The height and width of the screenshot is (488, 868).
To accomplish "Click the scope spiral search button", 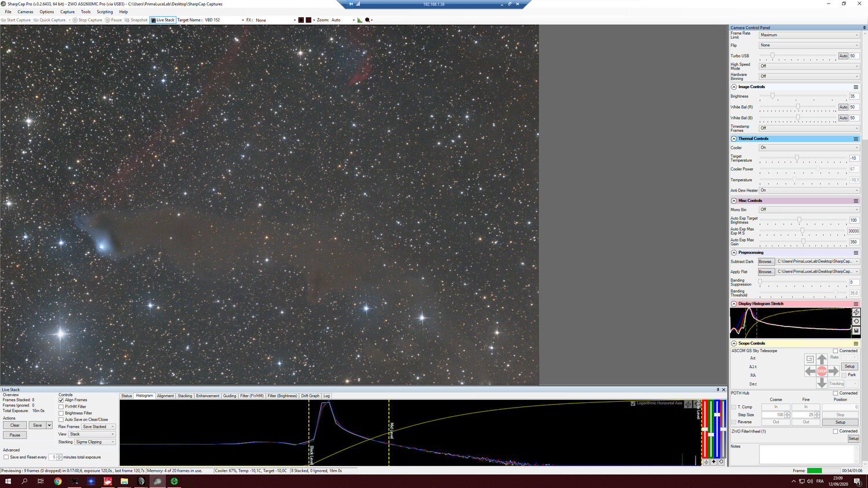I will [810, 359].
